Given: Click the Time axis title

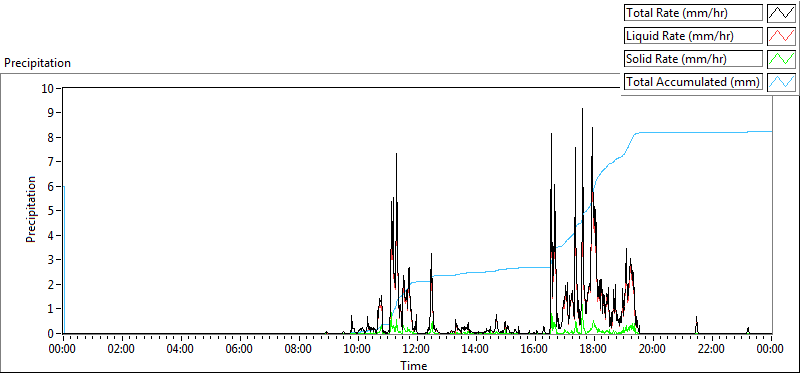Looking at the screenshot, I should [x=413, y=365].
